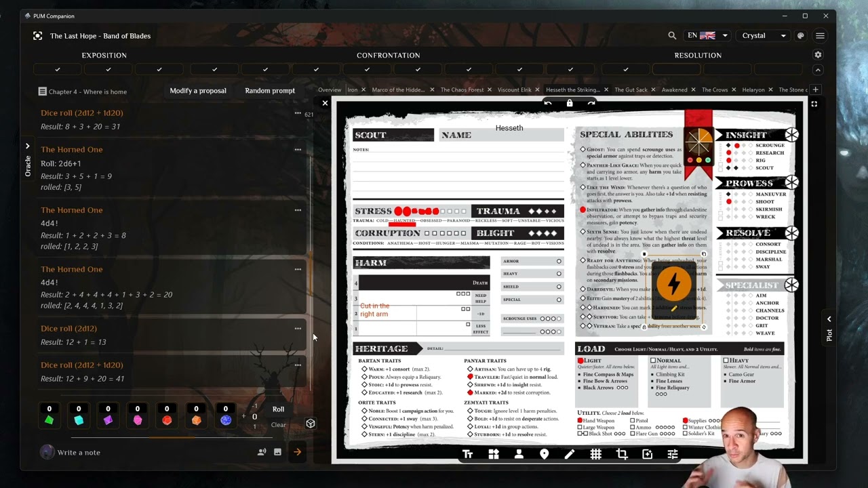Open the hamburger main menu
The image size is (868, 488).
[x=820, y=36]
